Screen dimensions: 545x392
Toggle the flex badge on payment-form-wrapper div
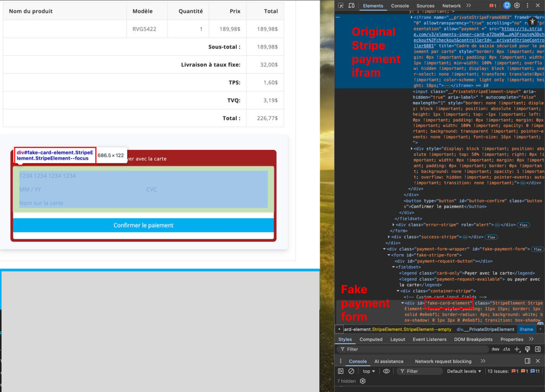538,249
